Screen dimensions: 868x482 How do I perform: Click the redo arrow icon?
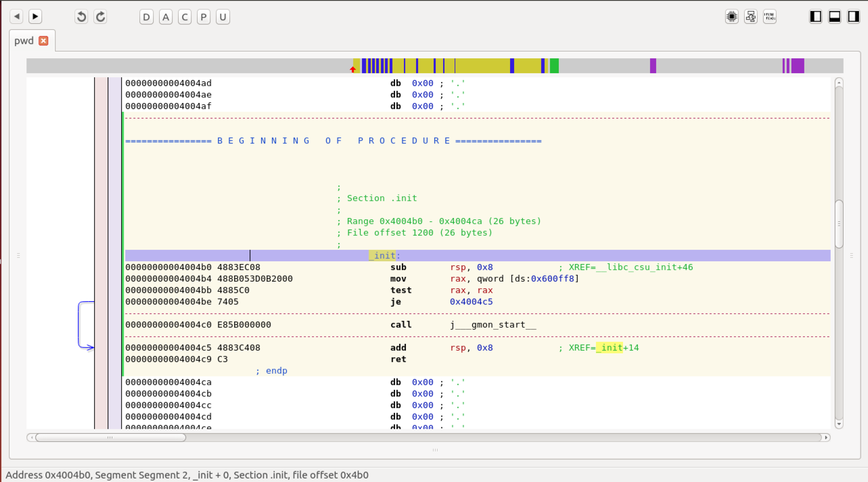[100, 17]
